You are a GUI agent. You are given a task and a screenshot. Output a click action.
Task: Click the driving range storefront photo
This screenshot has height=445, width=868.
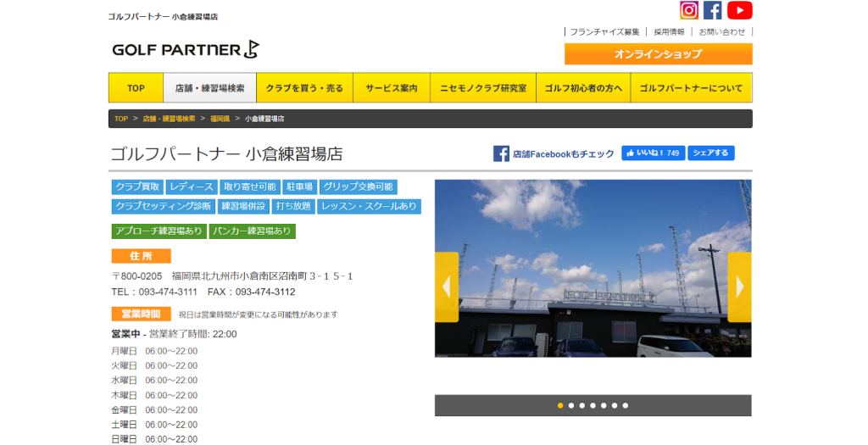593,268
